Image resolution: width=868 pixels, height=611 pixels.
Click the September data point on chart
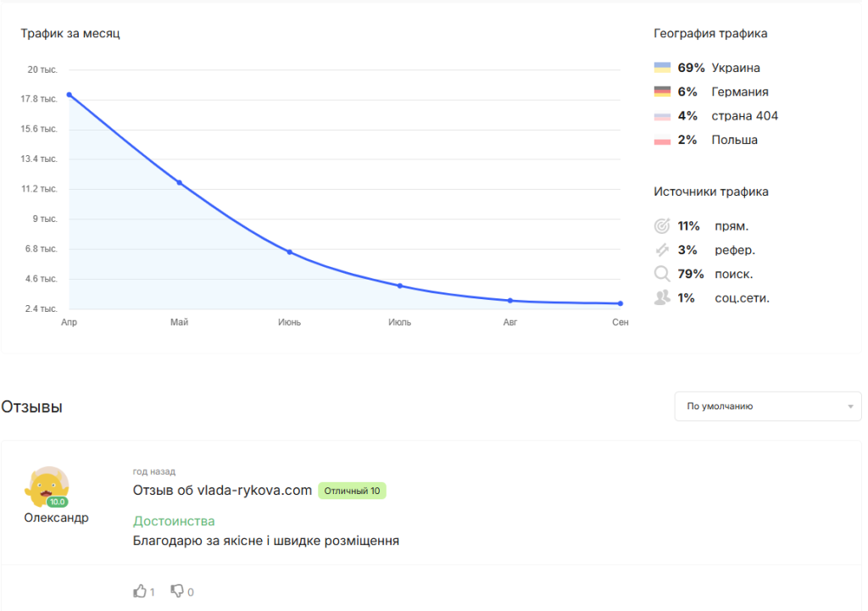point(620,303)
